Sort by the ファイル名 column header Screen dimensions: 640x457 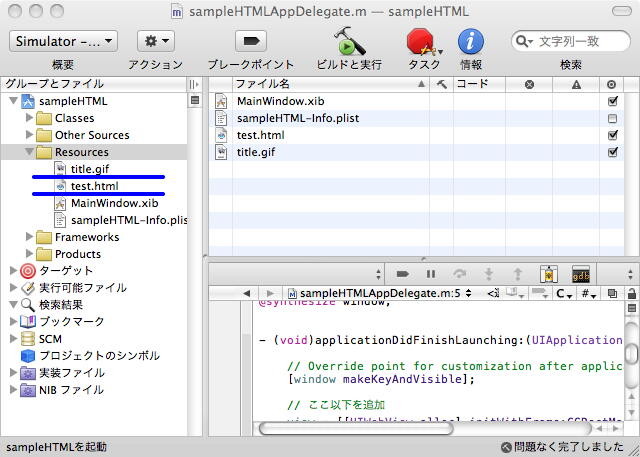pos(331,84)
